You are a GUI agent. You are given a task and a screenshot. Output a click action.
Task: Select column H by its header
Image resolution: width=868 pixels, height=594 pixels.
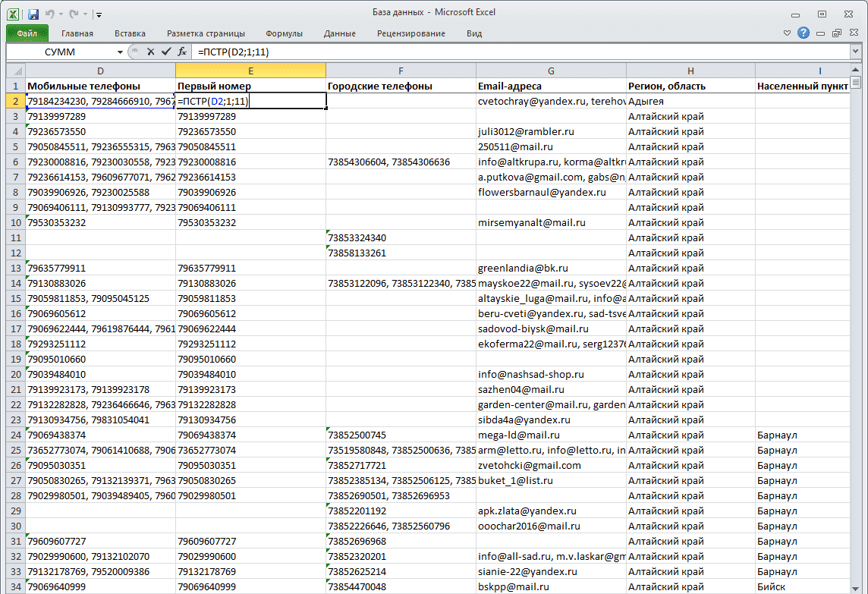(x=690, y=71)
